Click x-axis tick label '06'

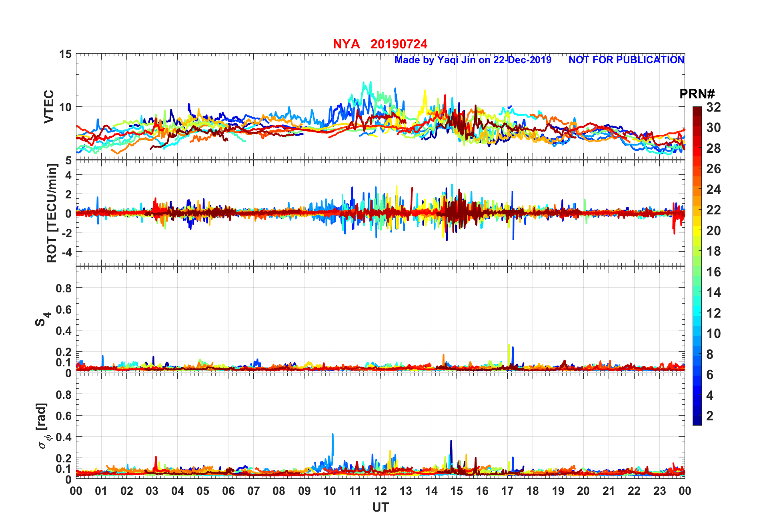[228, 491]
